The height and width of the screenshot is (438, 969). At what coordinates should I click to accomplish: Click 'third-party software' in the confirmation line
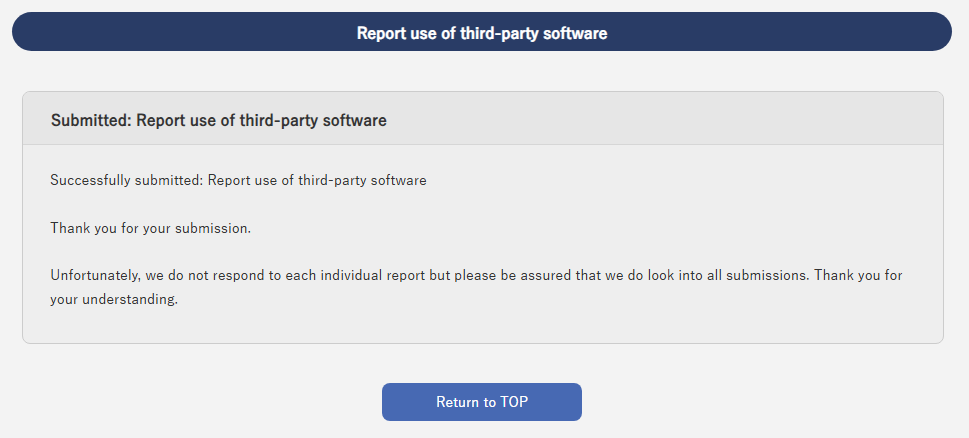pyautogui.click(x=362, y=180)
